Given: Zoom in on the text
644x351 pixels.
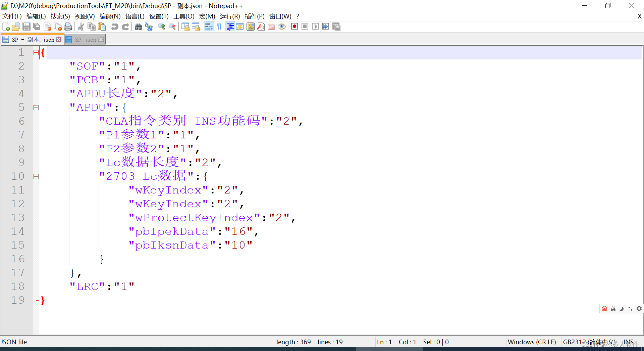Looking at the screenshot, I should (x=162, y=27).
